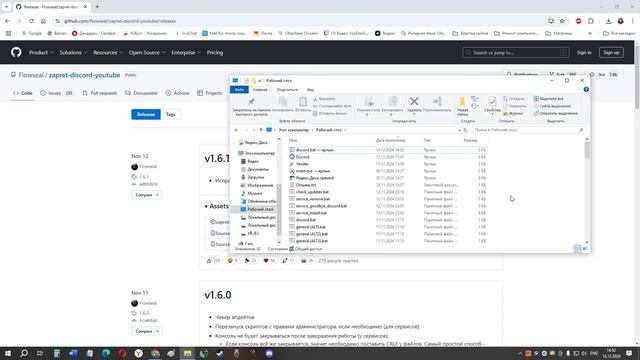This screenshot has width=640, height=360.
Task: Click Select all in Explorer ribbon
Action: point(549,99)
